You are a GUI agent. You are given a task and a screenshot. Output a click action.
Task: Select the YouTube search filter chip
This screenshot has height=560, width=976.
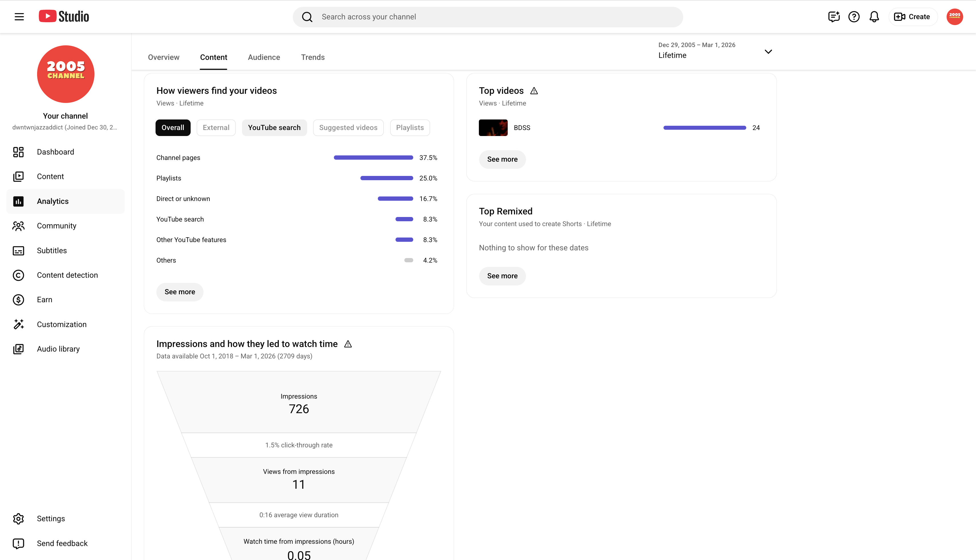(x=274, y=127)
